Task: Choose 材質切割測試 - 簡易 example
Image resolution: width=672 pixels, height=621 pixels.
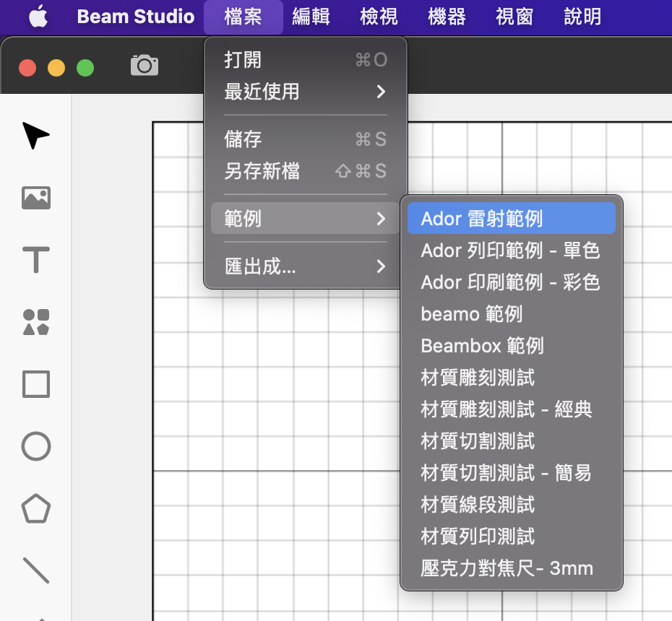Action: click(x=512, y=473)
